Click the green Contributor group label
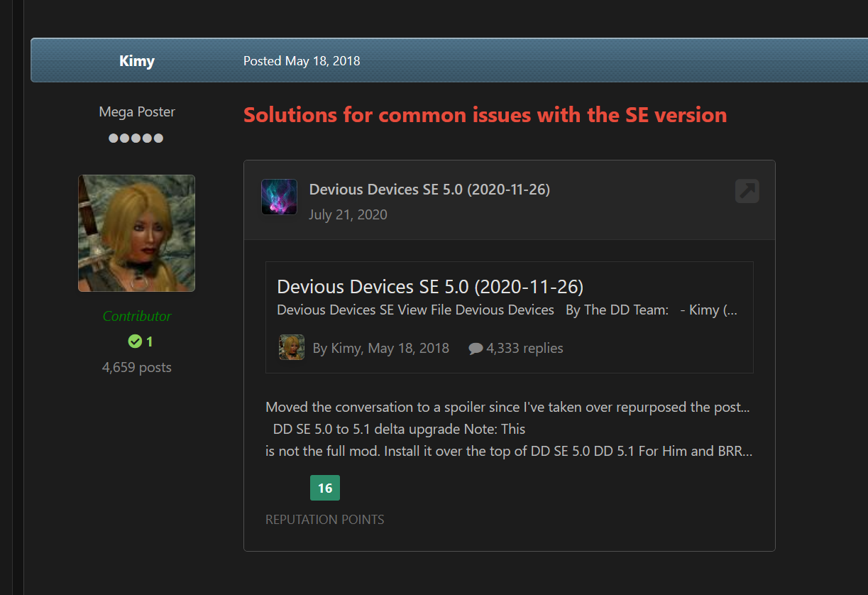868x595 pixels. coord(137,316)
